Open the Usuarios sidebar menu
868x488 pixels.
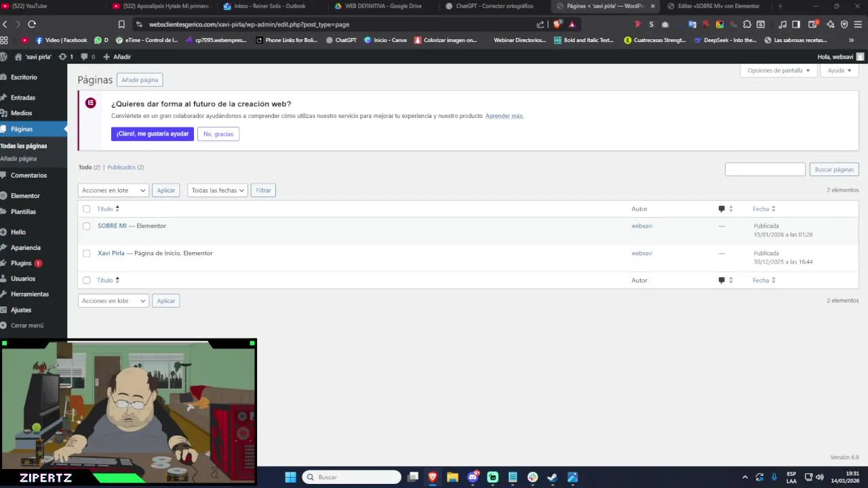[x=22, y=279]
